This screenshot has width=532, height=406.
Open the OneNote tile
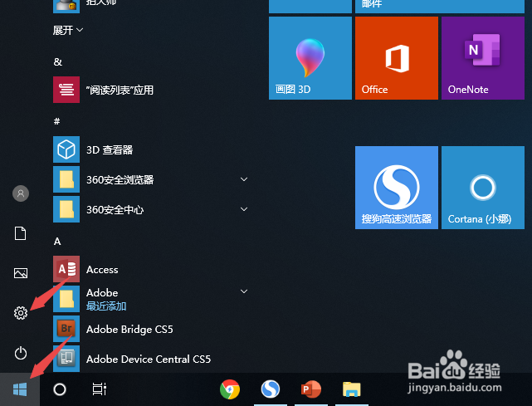(x=483, y=58)
